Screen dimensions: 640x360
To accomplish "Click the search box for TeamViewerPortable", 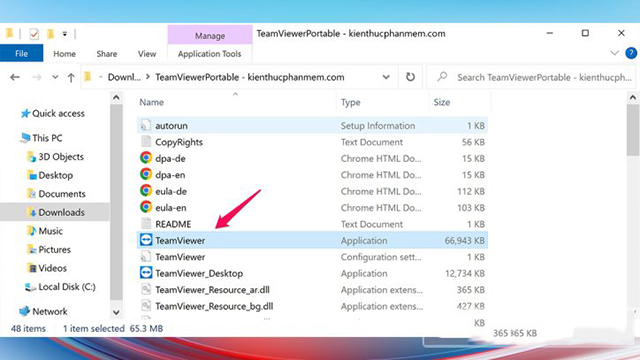I will point(531,77).
